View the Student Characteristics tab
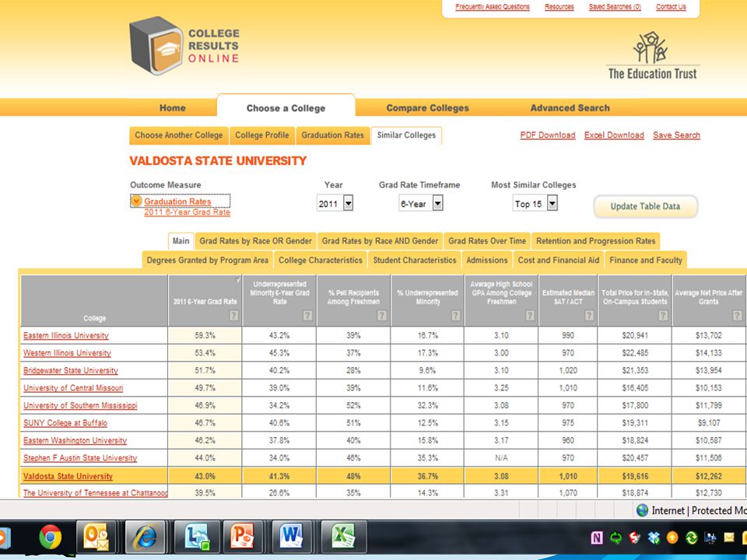Screen dimensions: 747x560 (415, 260)
